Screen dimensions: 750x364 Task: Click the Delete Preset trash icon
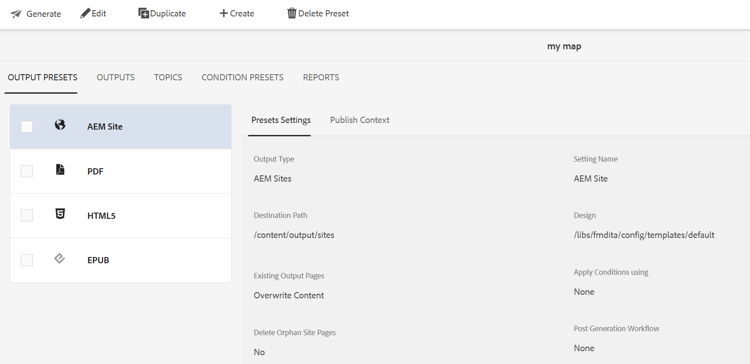tap(292, 13)
